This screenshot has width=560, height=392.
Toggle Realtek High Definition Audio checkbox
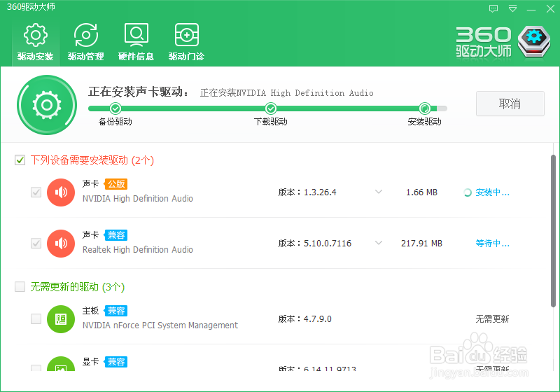(x=36, y=244)
